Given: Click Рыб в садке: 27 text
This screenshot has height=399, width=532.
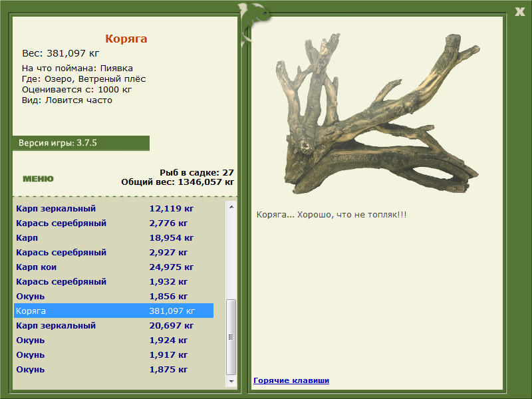Looking at the screenshot, I should tap(197, 173).
